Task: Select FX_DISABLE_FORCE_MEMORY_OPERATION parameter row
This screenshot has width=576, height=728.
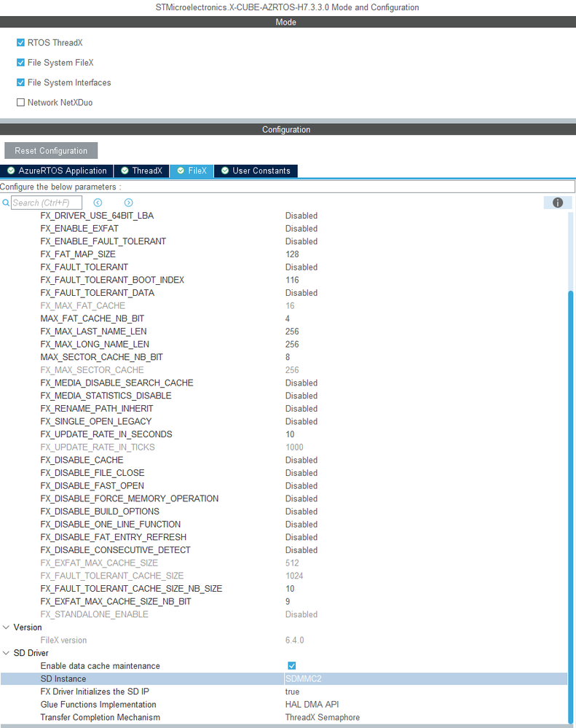Action: pos(283,498)
